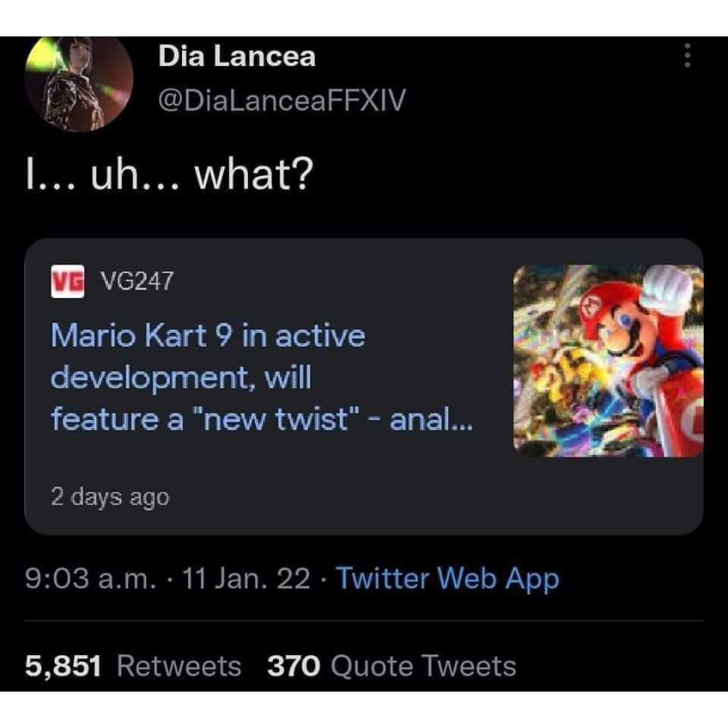Open the Twitter Web App source link
This screenshot has width=728, height=728.
tap(447, 579)
